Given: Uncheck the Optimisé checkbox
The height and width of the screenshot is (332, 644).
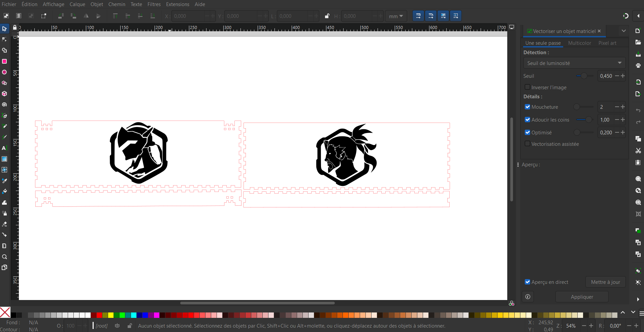Looking at the screenshot, I should tap(527, 132).
